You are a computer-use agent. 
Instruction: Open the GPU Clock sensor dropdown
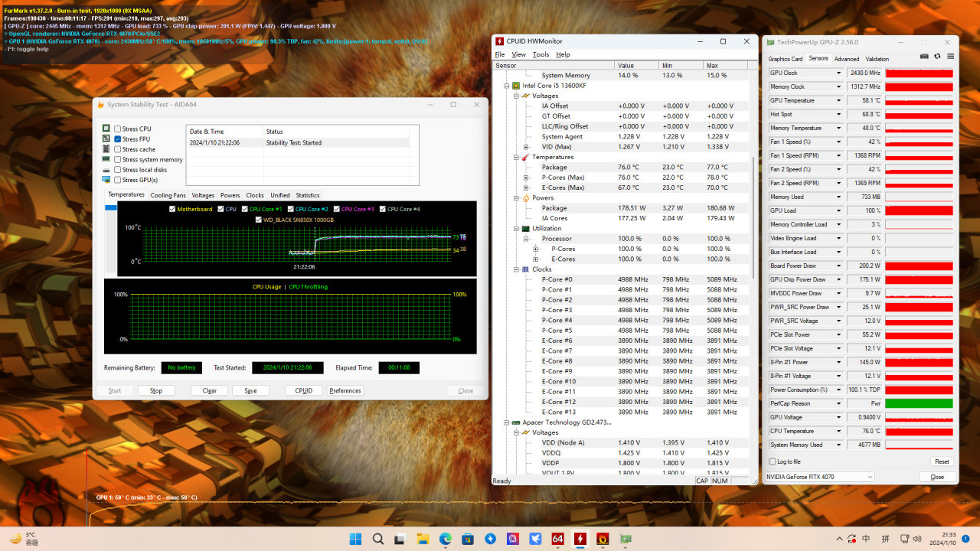pos(838,73)
